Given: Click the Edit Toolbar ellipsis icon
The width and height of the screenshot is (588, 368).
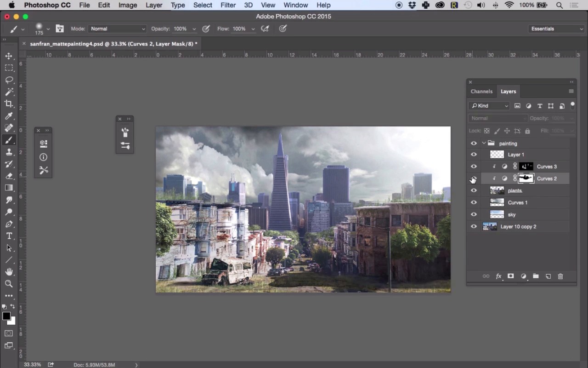Looking at the screenshot, I should 9,296.
